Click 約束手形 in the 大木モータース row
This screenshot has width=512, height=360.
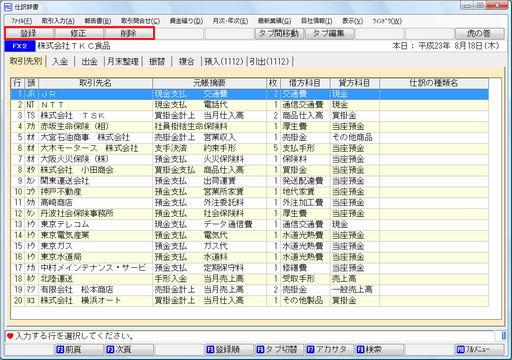(220, 148)
